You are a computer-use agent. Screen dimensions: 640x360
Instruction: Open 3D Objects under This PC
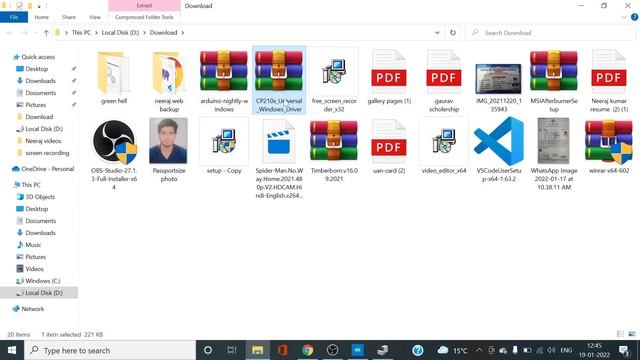tap(40, 197)
